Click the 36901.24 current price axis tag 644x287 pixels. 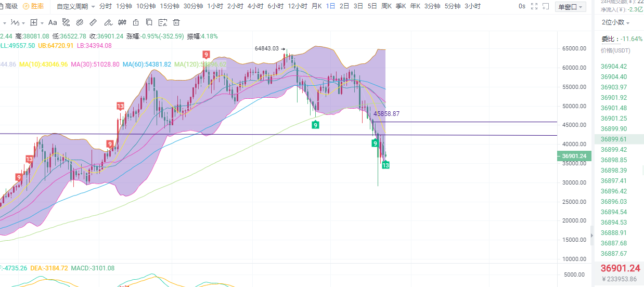[574, 156]
